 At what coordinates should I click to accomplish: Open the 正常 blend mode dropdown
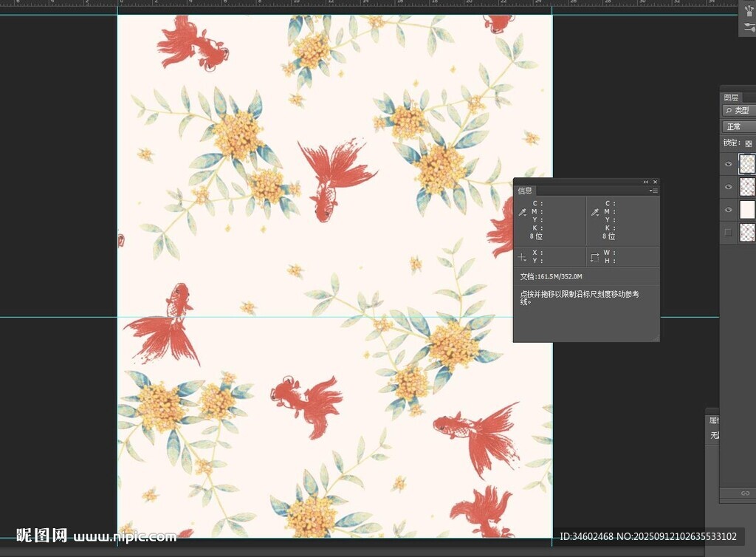pyautogui.click(x=738, y=127)
